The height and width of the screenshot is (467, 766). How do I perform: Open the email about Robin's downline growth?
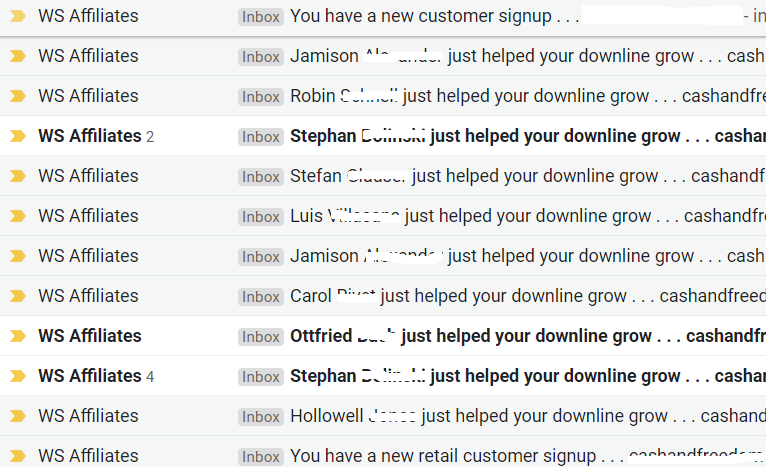coord(383,96)
